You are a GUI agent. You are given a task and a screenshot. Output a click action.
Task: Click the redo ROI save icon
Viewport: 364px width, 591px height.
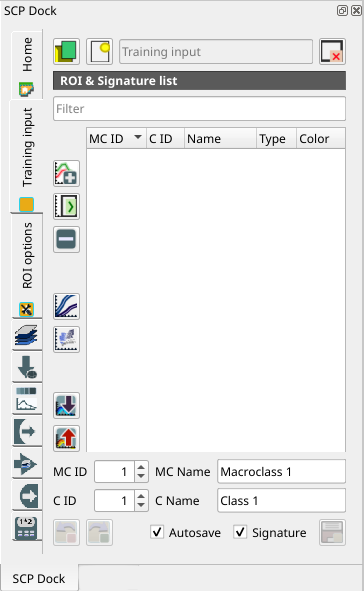tap(99, 533)
